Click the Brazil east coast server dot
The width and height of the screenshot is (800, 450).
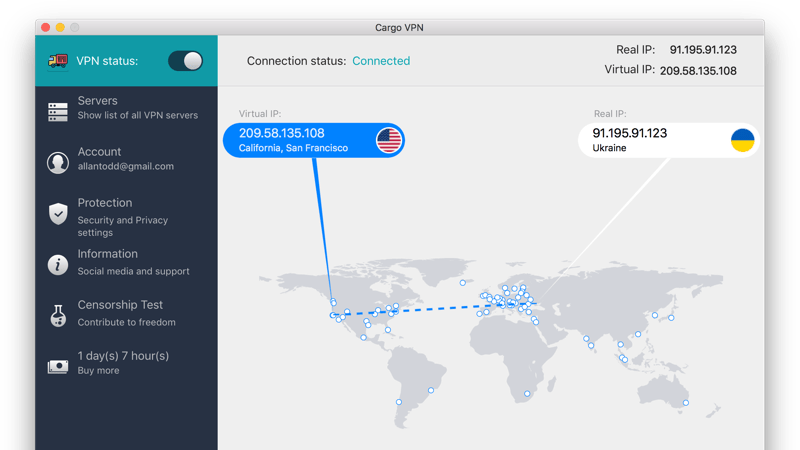[431, 390]
